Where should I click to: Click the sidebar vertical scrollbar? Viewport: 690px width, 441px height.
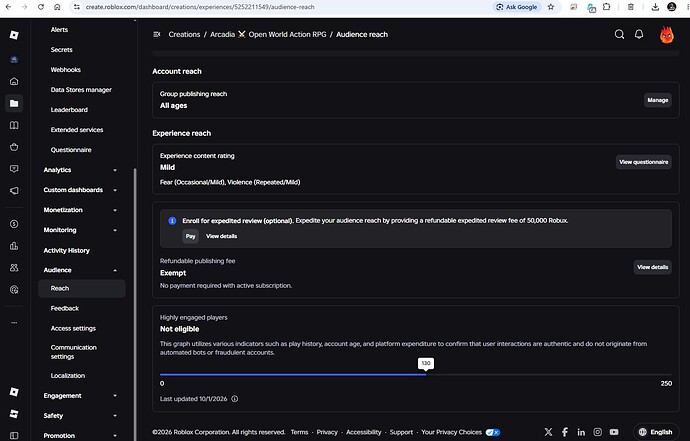135,304
